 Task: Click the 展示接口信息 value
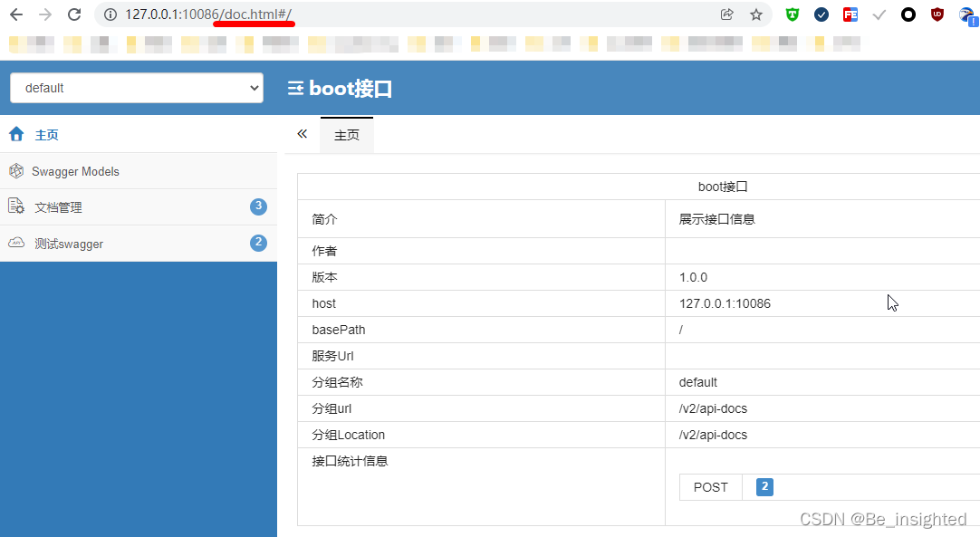[x=716, y=219]
